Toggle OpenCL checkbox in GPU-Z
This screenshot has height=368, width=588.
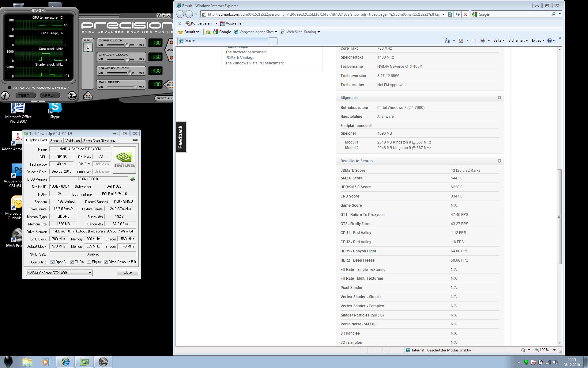[x=52, y=262]
